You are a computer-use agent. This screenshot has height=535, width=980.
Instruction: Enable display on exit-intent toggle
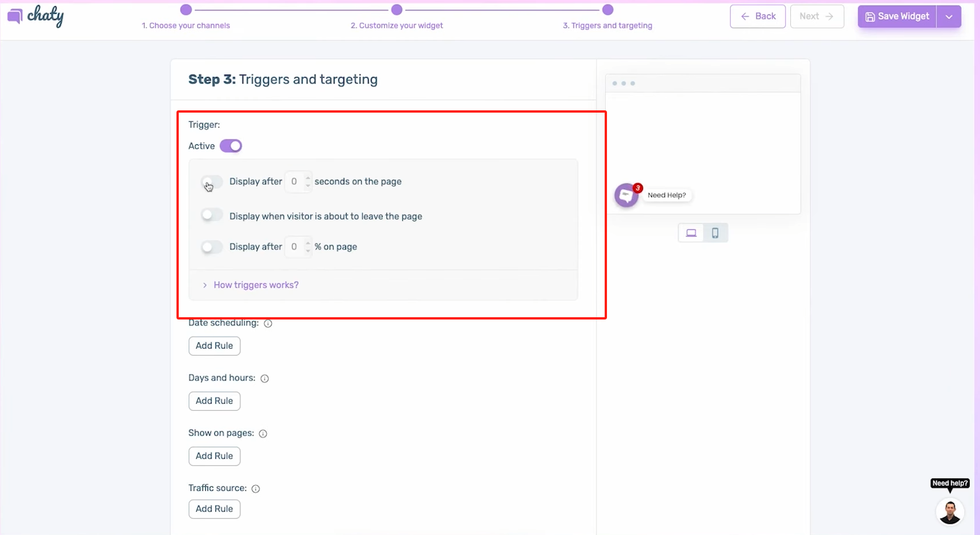click(212, 215)
